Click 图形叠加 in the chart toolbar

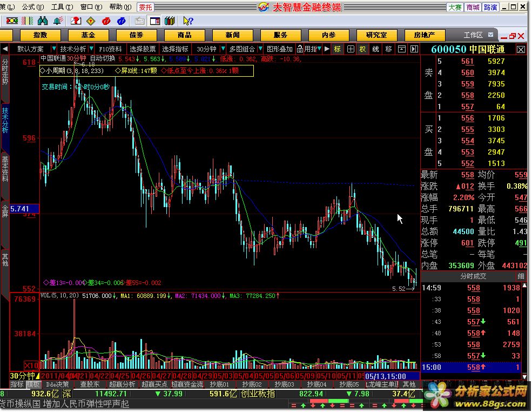(x=280, y=49)
